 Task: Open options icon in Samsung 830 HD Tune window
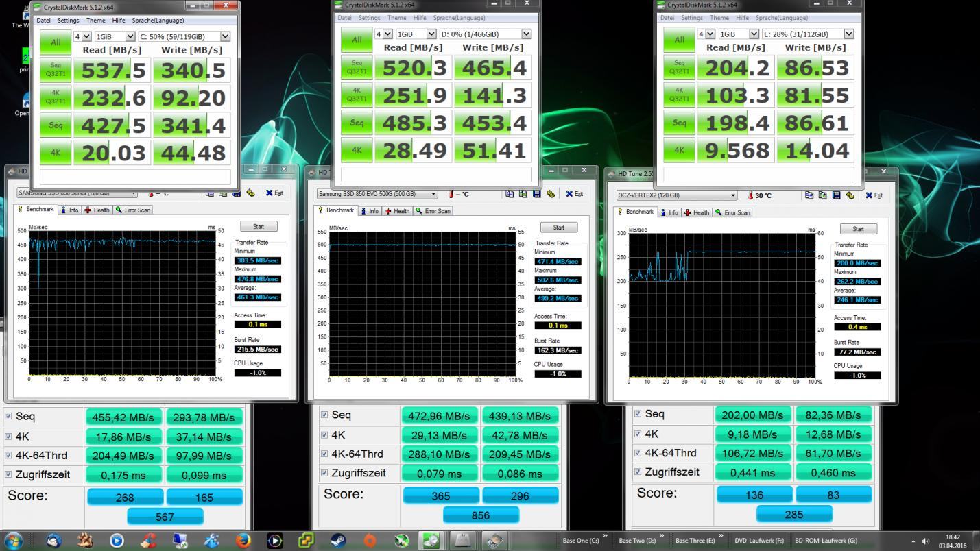pos(251,193)
